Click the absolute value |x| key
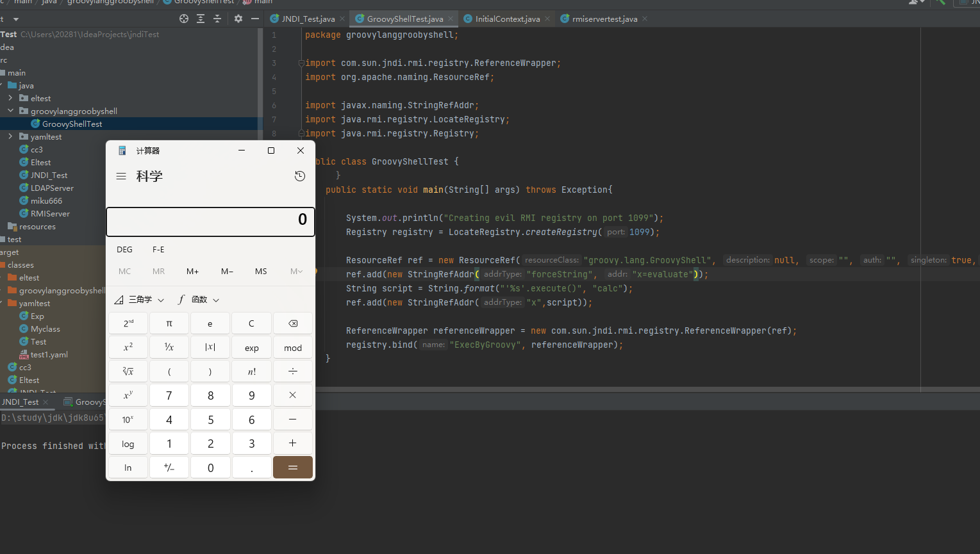The image size is (980, 554). click(x=210, y=348)
